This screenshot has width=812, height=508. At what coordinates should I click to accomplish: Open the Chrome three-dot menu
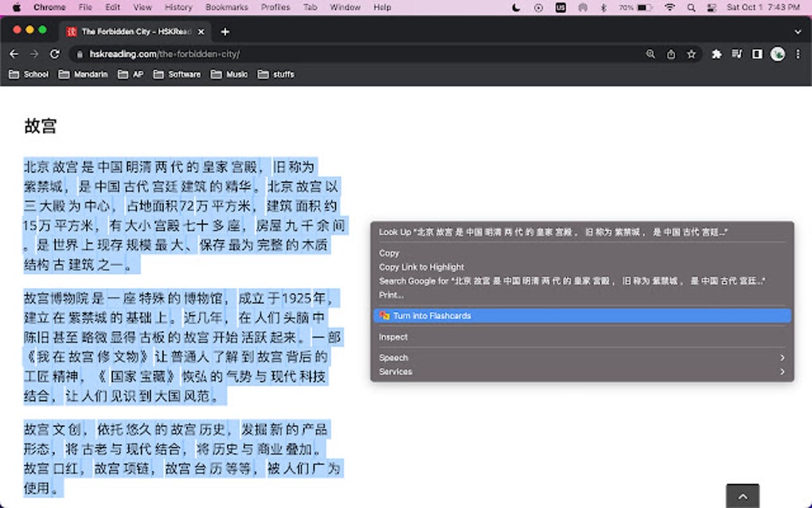(x=797, y=54)
